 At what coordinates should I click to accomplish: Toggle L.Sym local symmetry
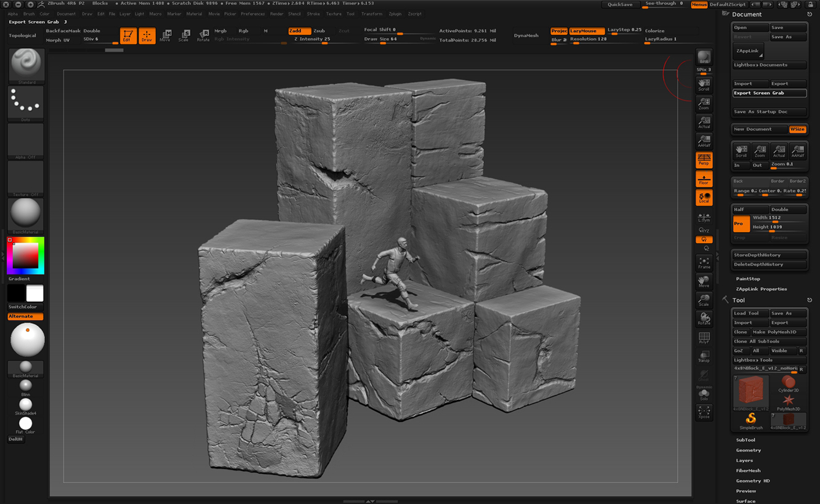704,218
